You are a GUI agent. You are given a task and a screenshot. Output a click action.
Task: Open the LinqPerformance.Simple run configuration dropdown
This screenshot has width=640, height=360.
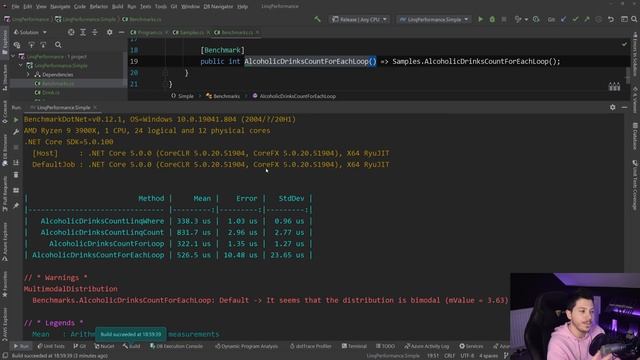tap(434, 19)
